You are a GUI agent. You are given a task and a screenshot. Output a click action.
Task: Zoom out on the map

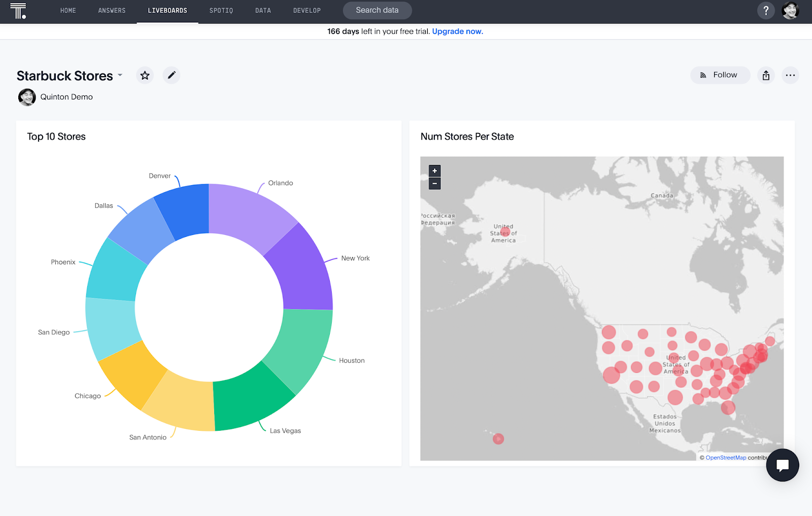tap(434, 184)
